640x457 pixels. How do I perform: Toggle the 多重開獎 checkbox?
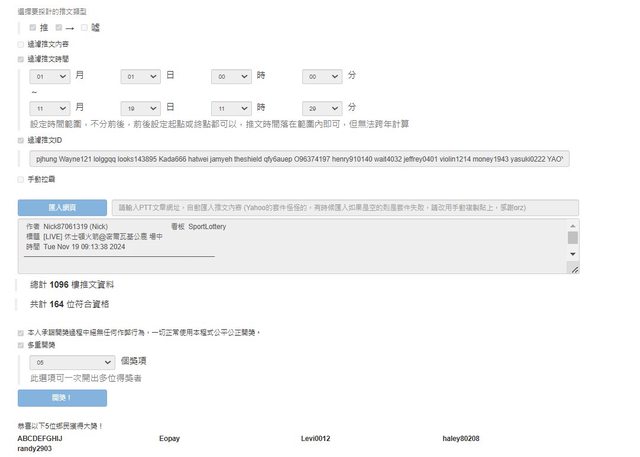click(x=21, y=344)
